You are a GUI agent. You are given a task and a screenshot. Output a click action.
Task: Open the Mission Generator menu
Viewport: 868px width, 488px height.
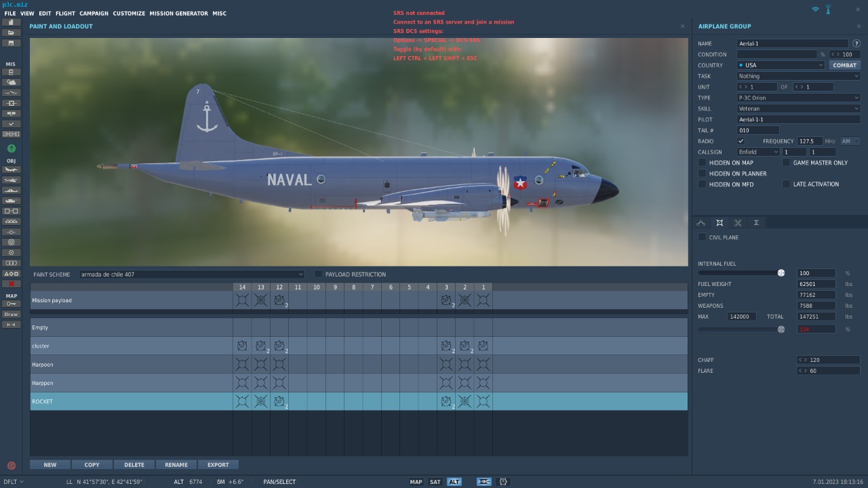pyautogui.click(x=178, y=14)
